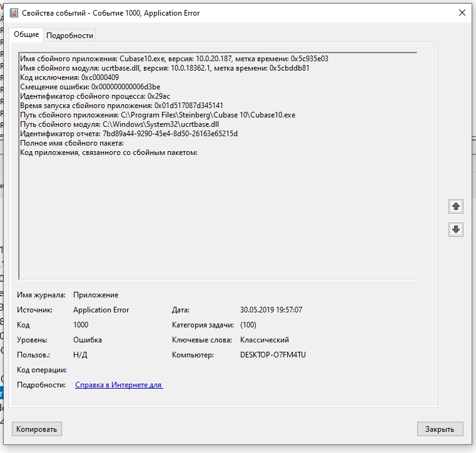
Task: Click computer name DESKTOP-O7FM4TU
Action: point(273,355)
